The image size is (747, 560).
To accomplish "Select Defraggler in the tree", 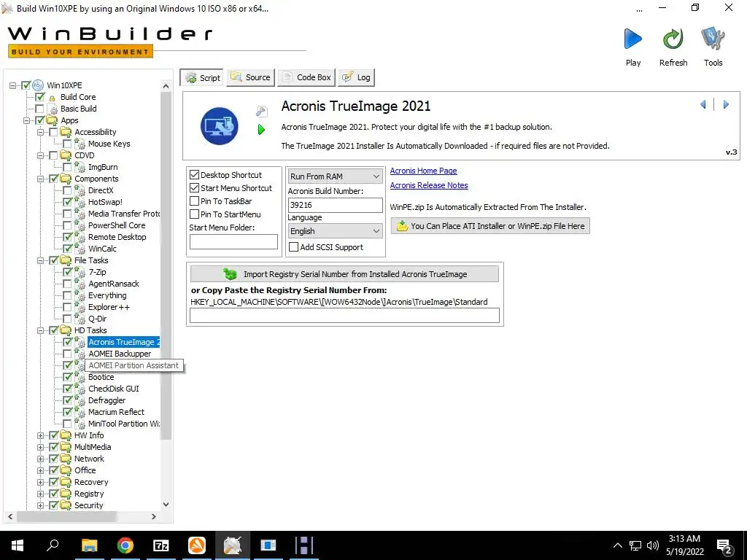I will point(107,400).
